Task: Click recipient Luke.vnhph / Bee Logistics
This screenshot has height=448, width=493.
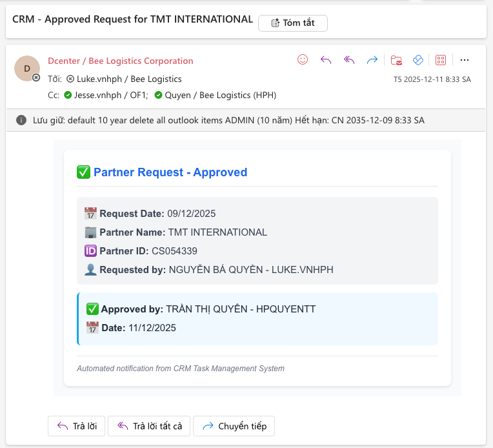Action: coord(129,79)
